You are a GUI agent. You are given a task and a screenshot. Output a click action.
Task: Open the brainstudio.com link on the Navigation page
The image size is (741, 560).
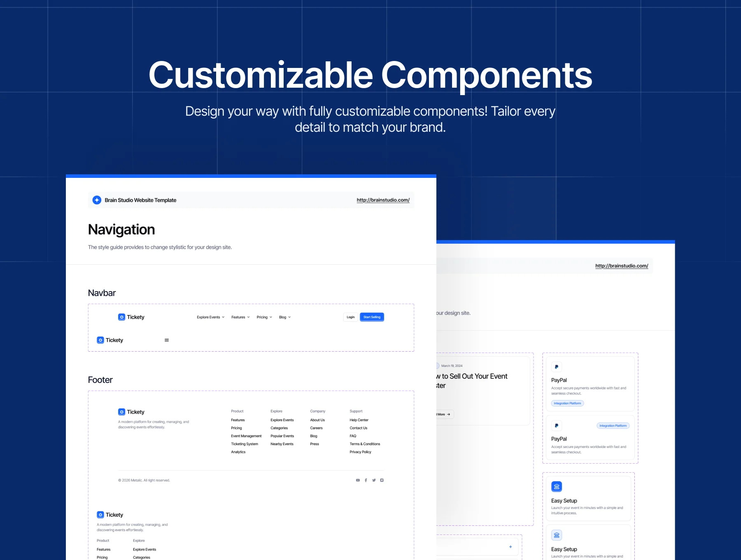tap(383, 200)
